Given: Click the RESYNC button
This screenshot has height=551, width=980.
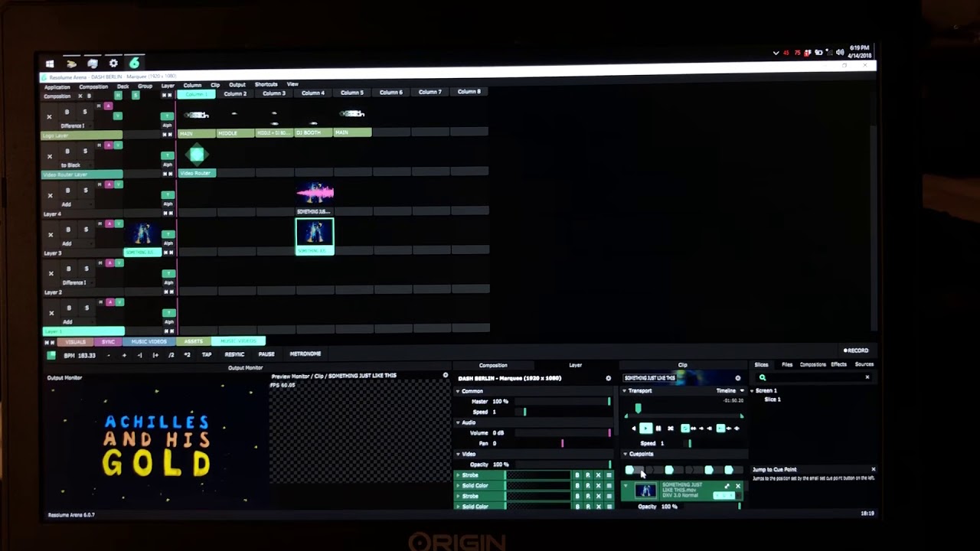Looking at the screenshot, I should pos(234,354).
